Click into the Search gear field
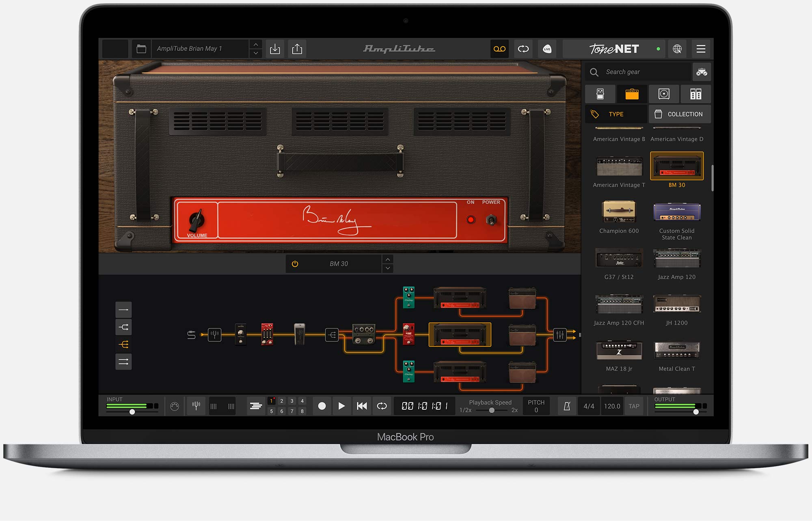This screenshot has width=812, height=521. pos(638,72)
